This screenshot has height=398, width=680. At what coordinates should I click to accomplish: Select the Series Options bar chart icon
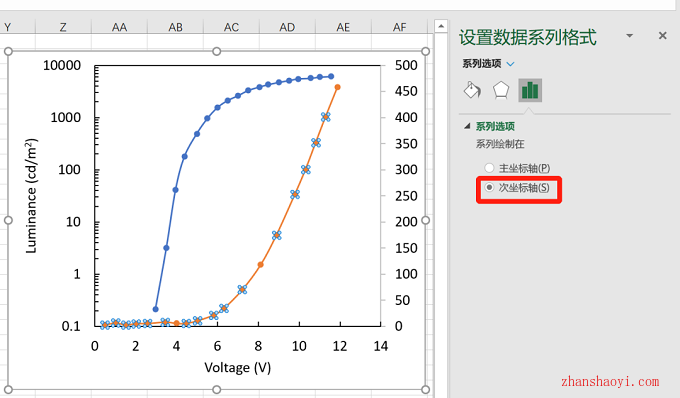[530, 90]
